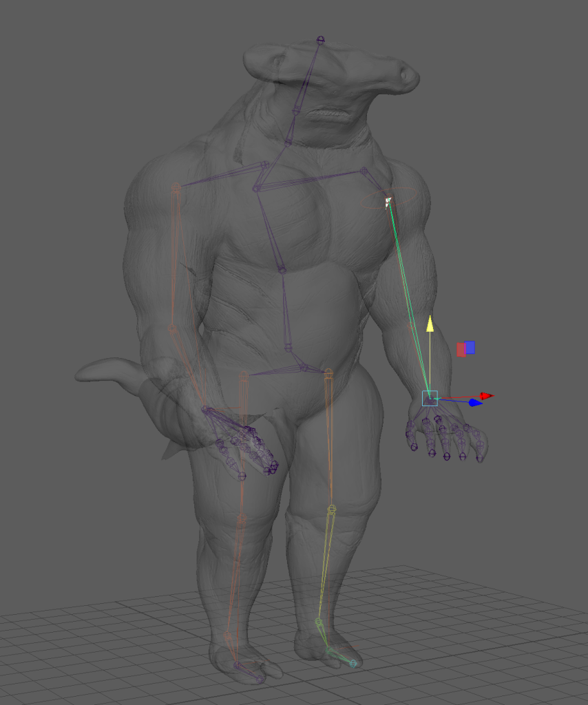Viewport: 588px width, 705px height.
Task: Select the mid-spine joint at the belly
Action: pyautogui.click(x=282, y=271)
